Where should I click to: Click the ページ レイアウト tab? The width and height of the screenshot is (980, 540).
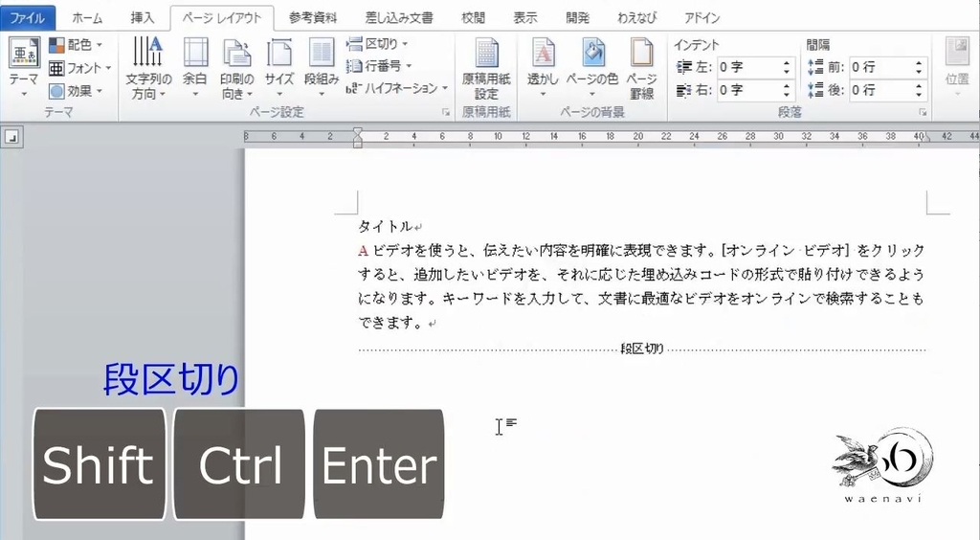point(222,18)
